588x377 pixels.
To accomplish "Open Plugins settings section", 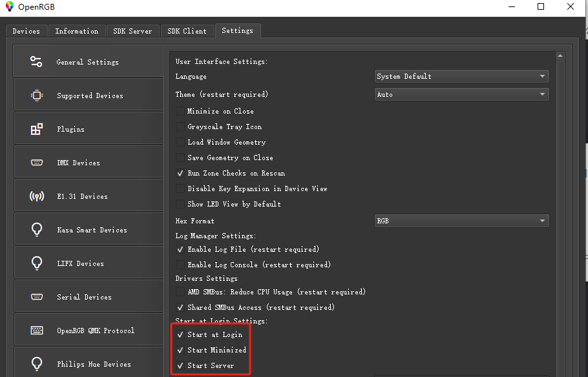I will [89, 129].
